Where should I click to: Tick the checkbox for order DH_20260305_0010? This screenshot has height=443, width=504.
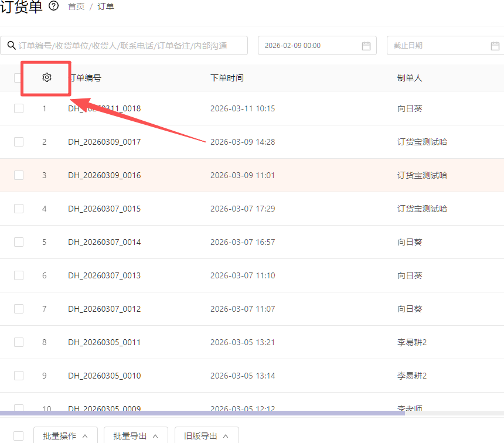point(19,376)
